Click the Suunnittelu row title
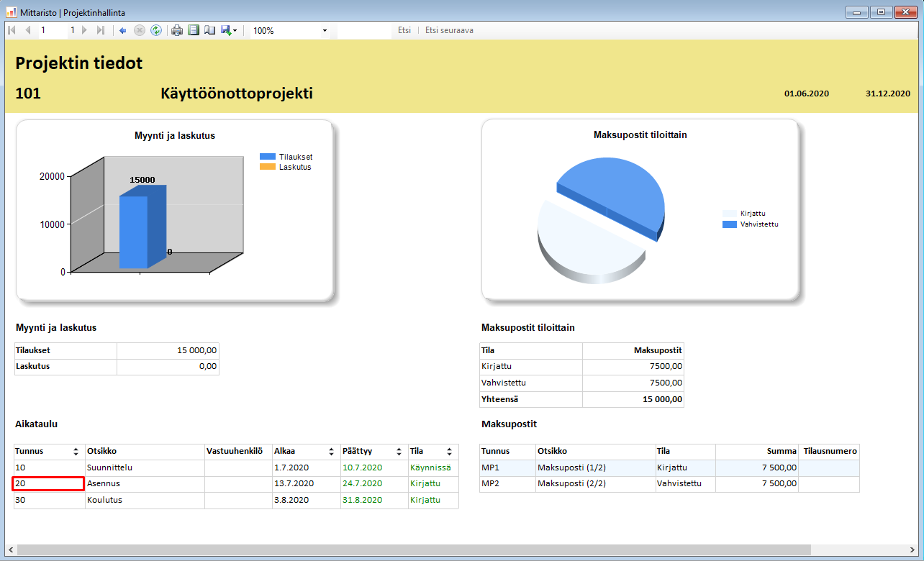The image size is (924, 561). pos(109,467)
